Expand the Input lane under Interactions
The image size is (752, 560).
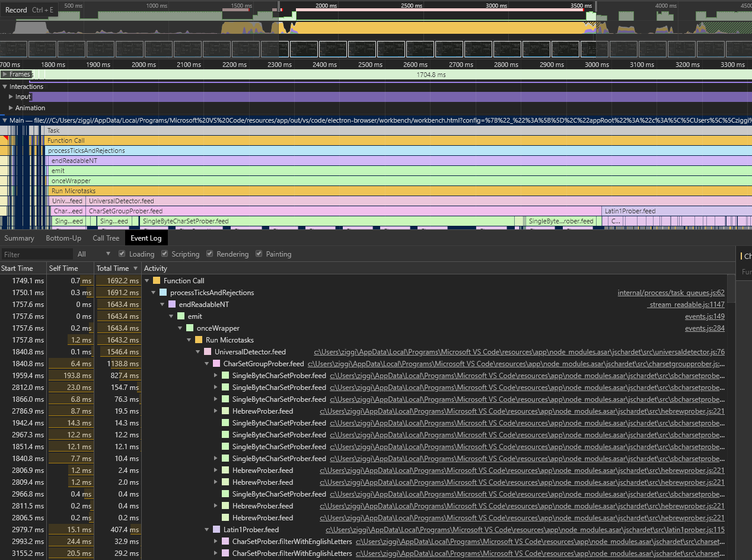click(x=11, y=97)
